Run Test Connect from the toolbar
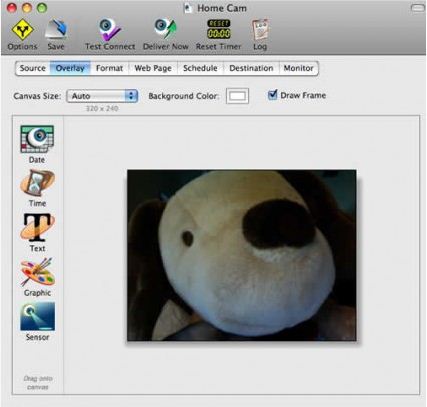 (110, 30)
